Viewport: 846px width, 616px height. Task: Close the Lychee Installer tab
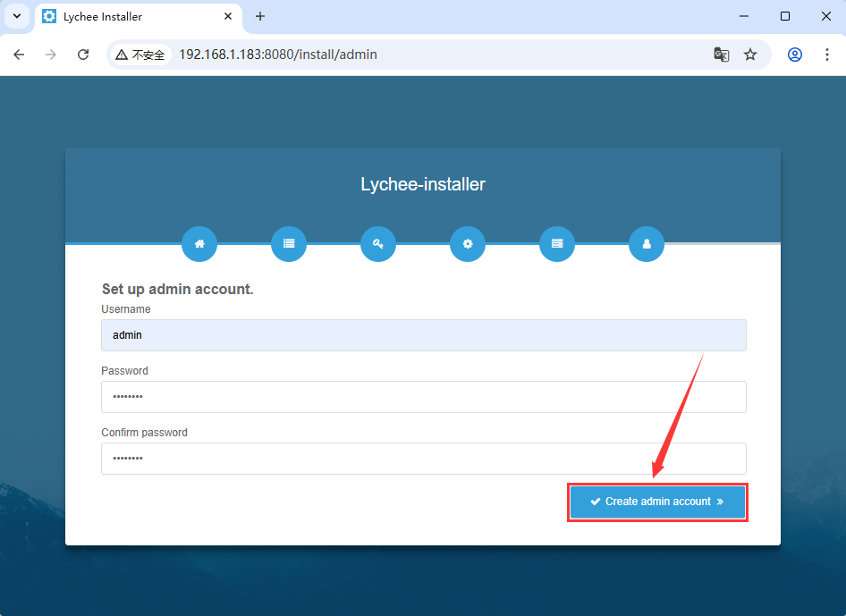228,16
